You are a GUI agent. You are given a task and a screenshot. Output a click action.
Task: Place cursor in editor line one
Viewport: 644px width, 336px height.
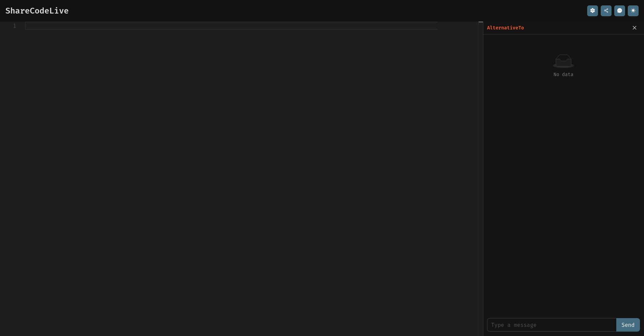(231, 26)
